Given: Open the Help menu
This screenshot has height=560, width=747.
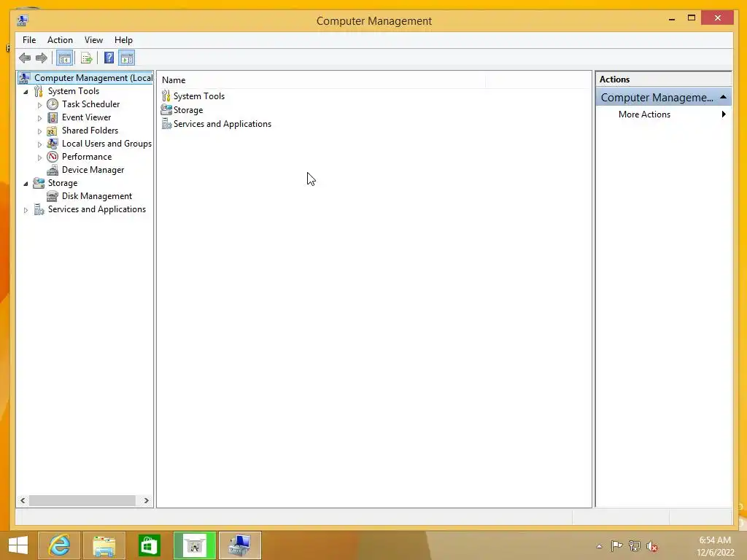Looking at the screenshot, I should coord(123,40).
